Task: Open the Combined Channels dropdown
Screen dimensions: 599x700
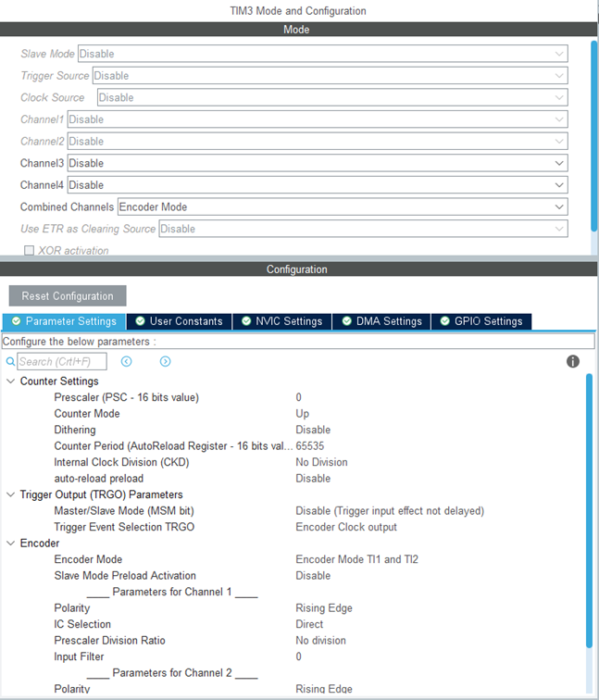Action: pyautogui.click(x=343, y=206)
